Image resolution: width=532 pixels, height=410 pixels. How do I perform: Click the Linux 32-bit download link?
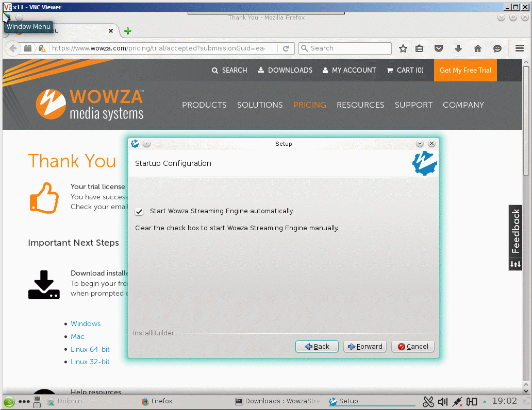pos(90,362)
